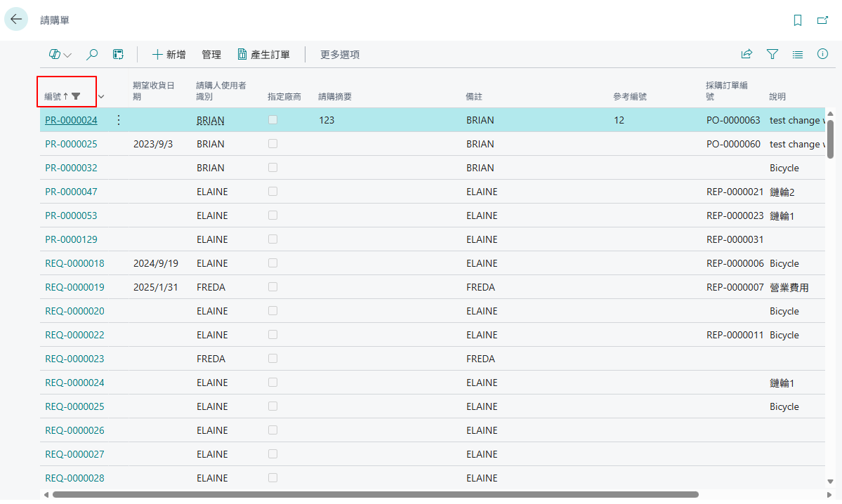Toggle 指定廠商 checkbox for PR-0000032
The width and height of the screenshot is (842, 504).
(272, 168)
